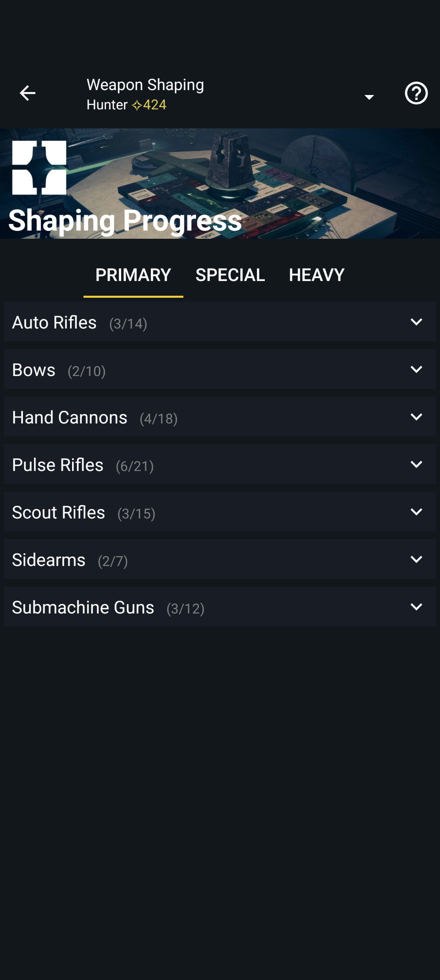
Task: Expand the Pulse Rifles chevron
Action: pyautogui.click(x=416, y=464)
